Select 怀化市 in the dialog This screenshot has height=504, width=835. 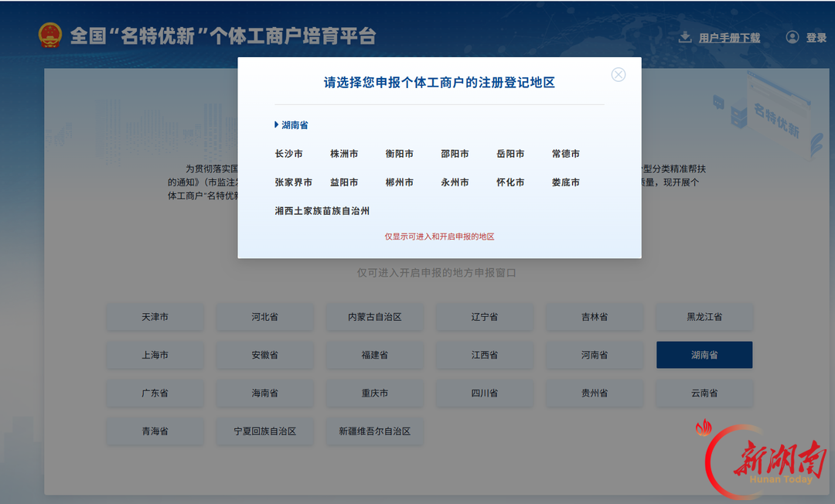pos(510,182)
